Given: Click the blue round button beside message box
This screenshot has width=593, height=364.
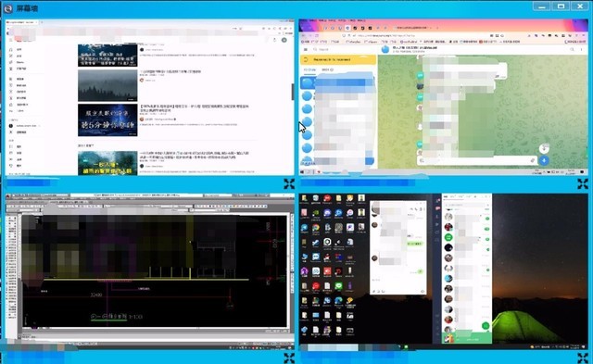Looking at the screenshot, I should 544,160.
